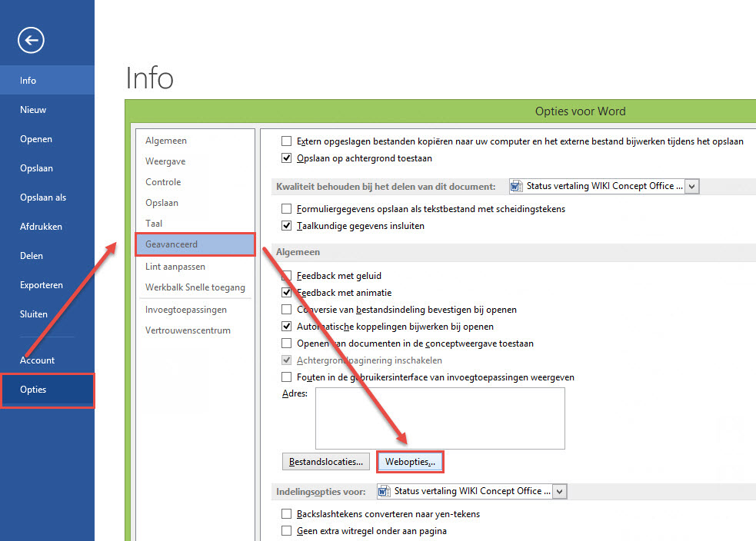Image resolution: width=756 pixels, height=541 pixels.
Task: Open Afdrukken in the sidebar
Action: coord(42,227)
